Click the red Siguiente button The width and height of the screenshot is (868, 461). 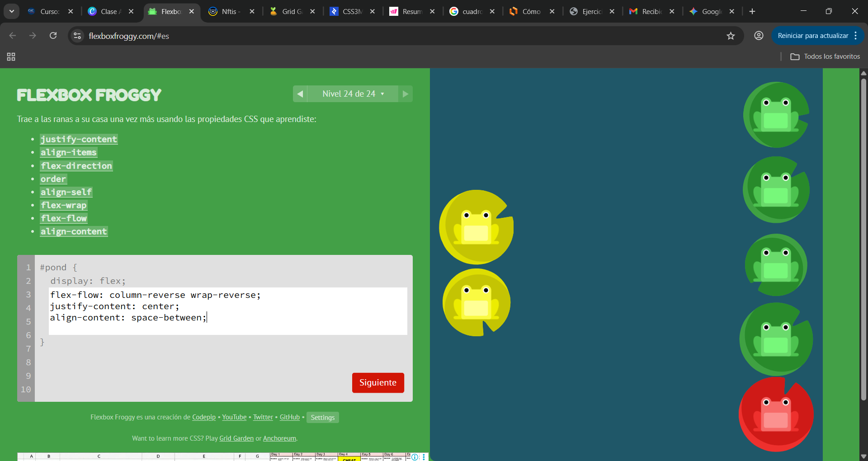(377, 383)
